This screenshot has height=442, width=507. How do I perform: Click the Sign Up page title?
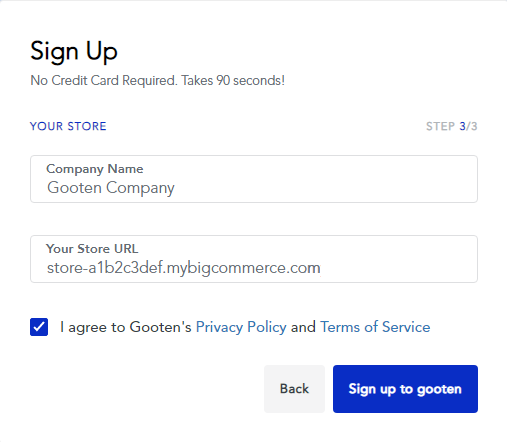pyautogui.click(x=74, y=51)
